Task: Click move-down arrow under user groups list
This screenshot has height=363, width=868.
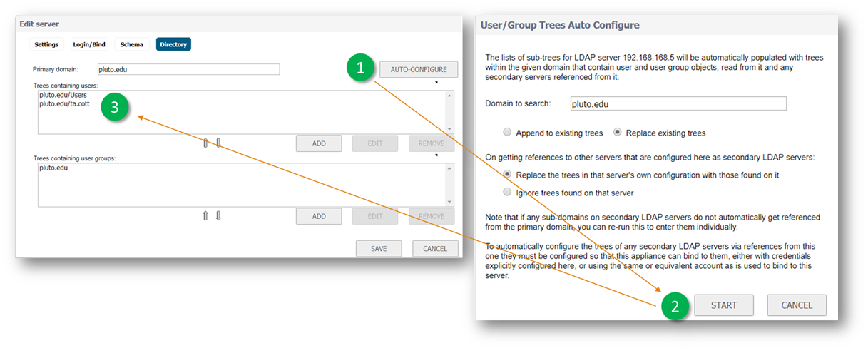Action: [218, 216]
